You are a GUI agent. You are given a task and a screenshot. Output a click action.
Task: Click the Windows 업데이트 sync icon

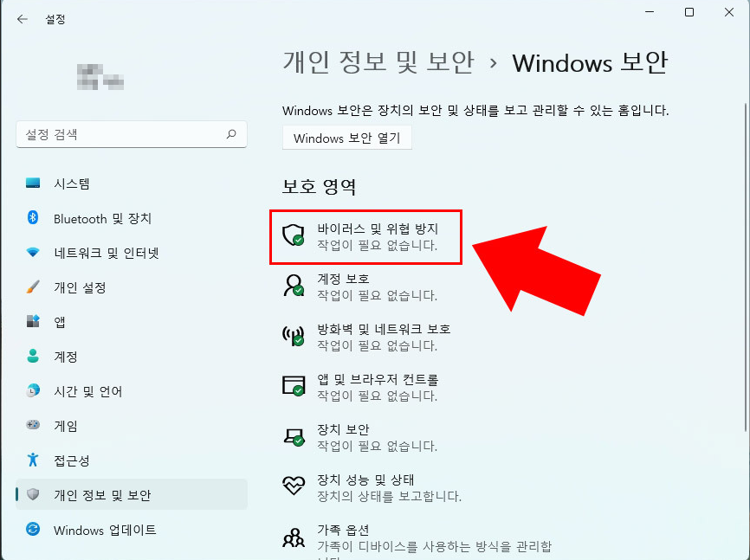tap(33, 530)
